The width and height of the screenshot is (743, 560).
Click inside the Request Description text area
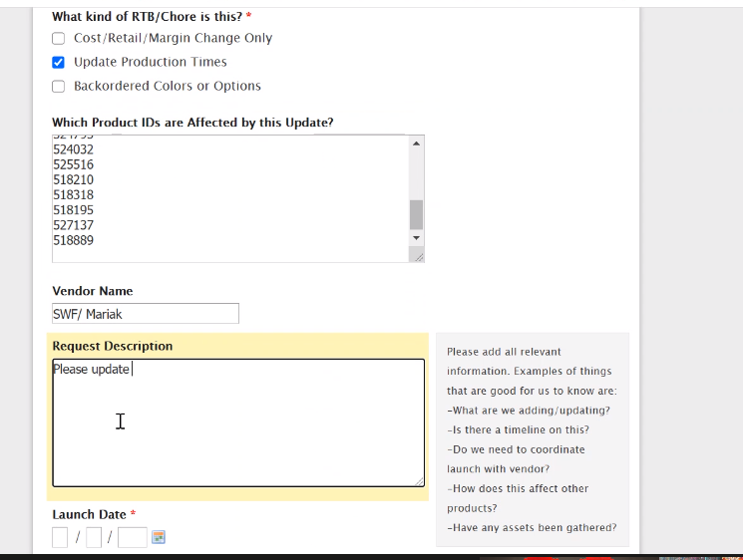pyautogui.click(x=238, y=422)
